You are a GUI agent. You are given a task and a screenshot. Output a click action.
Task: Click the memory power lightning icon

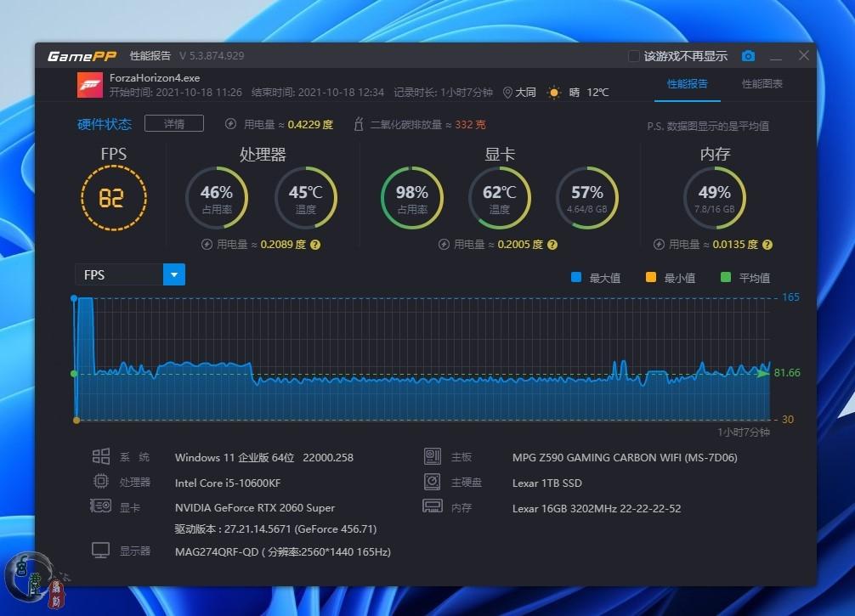659,245
